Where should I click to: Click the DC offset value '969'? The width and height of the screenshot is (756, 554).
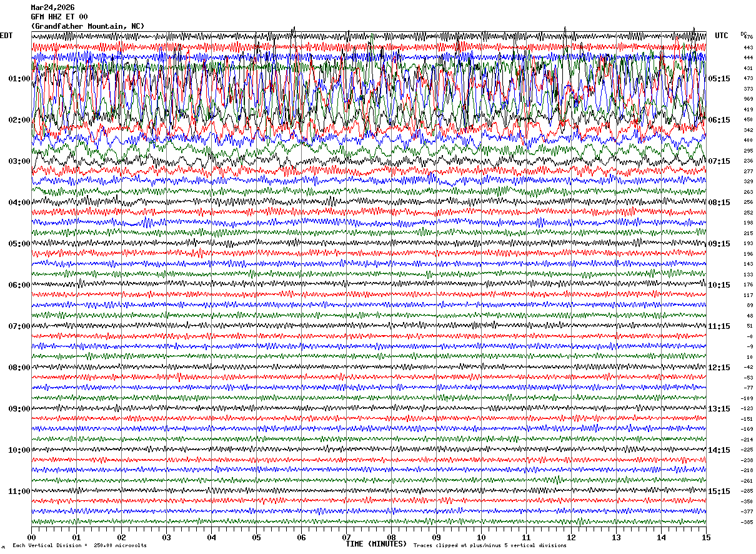(748, 99)
